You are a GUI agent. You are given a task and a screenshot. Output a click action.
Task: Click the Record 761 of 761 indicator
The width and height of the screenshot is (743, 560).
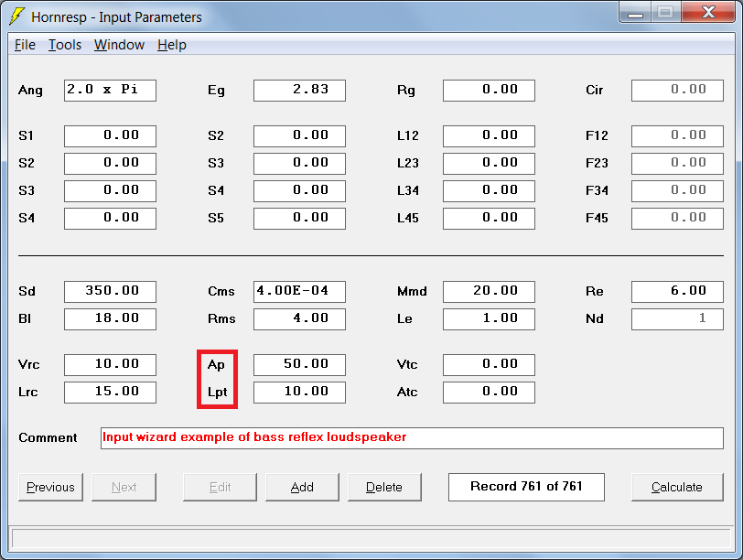[526, 487]
